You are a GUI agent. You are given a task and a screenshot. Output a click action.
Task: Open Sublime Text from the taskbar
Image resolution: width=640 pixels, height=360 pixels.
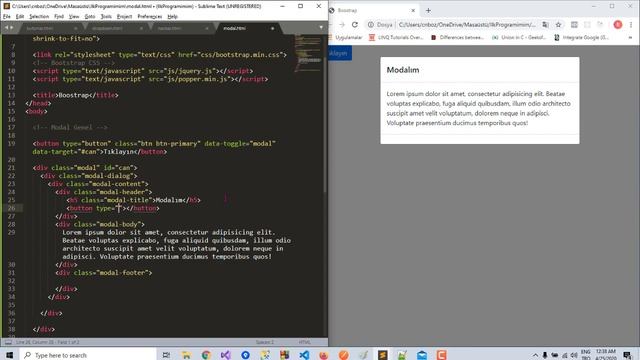[x=382, y=355]
